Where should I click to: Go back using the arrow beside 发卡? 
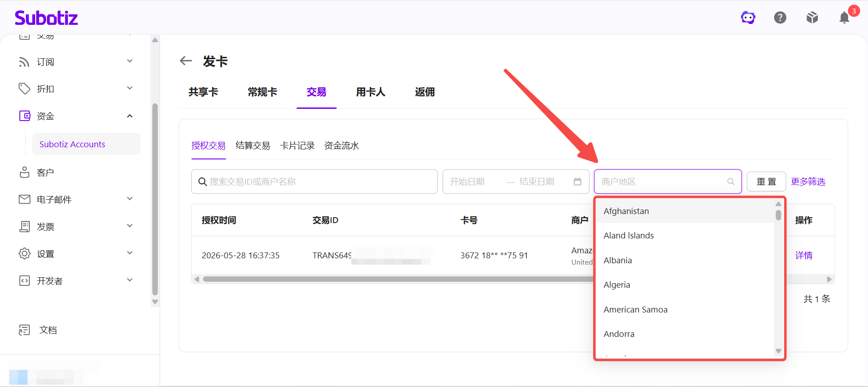186,61
